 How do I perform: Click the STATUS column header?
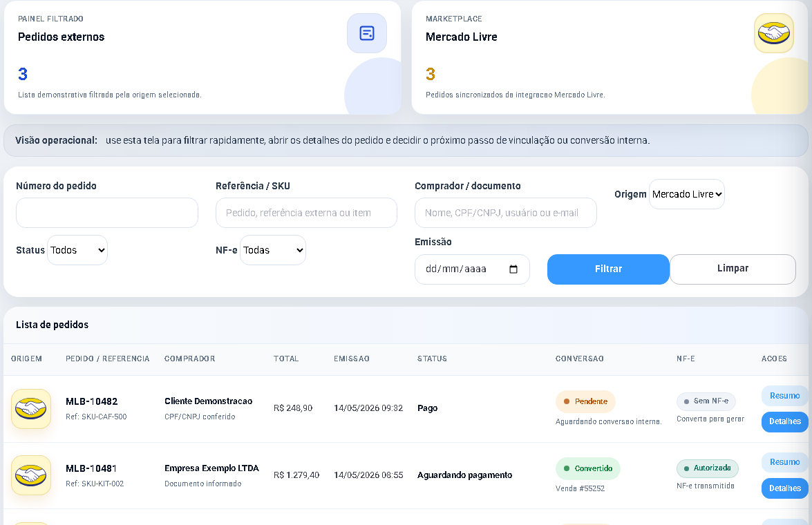(x=432, y=359)
